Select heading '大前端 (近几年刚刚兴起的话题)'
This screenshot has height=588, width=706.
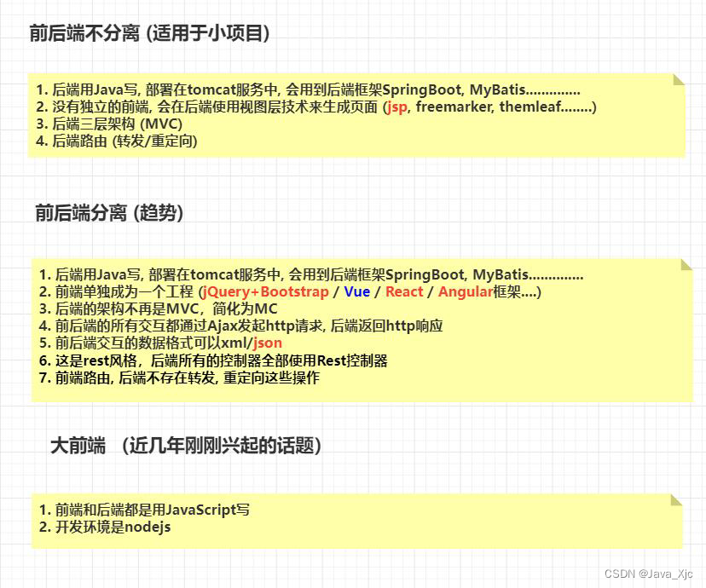186,446
